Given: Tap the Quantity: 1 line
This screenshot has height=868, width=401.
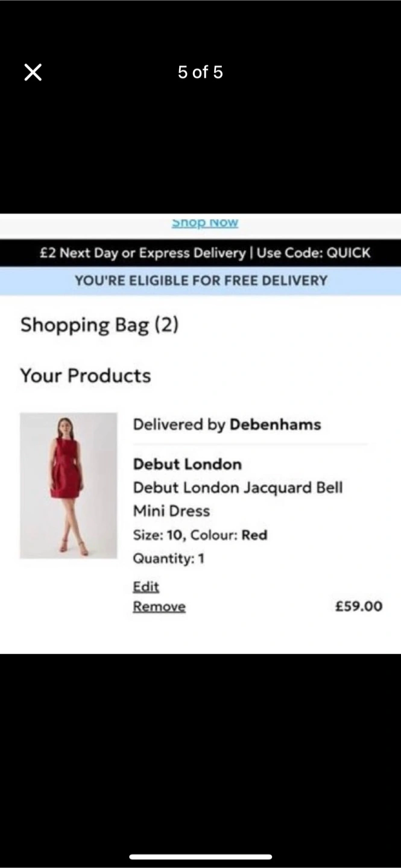Looking at the screenshot, I should (x=169, y=559).
